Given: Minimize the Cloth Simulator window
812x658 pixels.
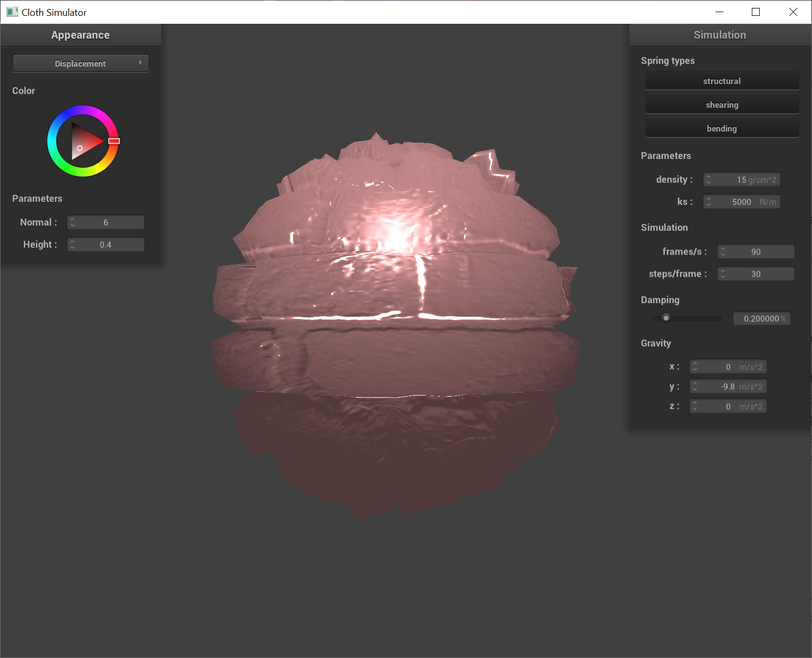Looking at the screenshot, I should (719, 12).
